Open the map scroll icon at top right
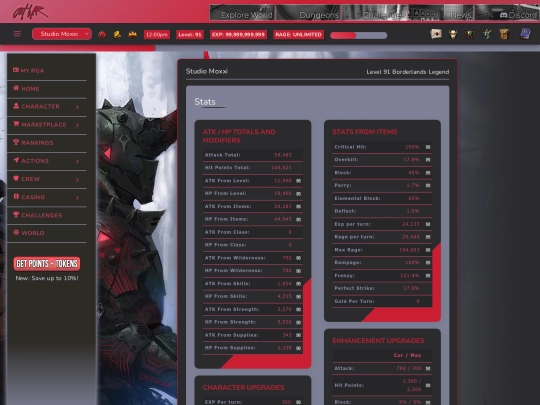 coord(436,34)
